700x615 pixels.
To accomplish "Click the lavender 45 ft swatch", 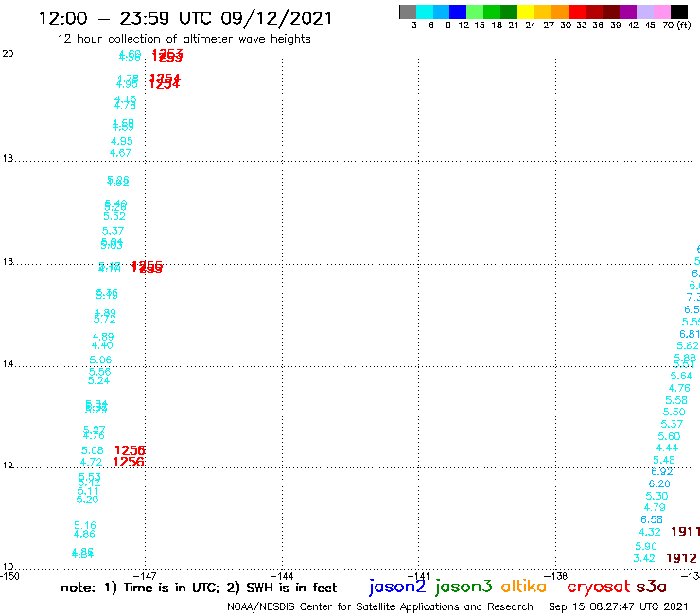I will (x=644, y=11).
